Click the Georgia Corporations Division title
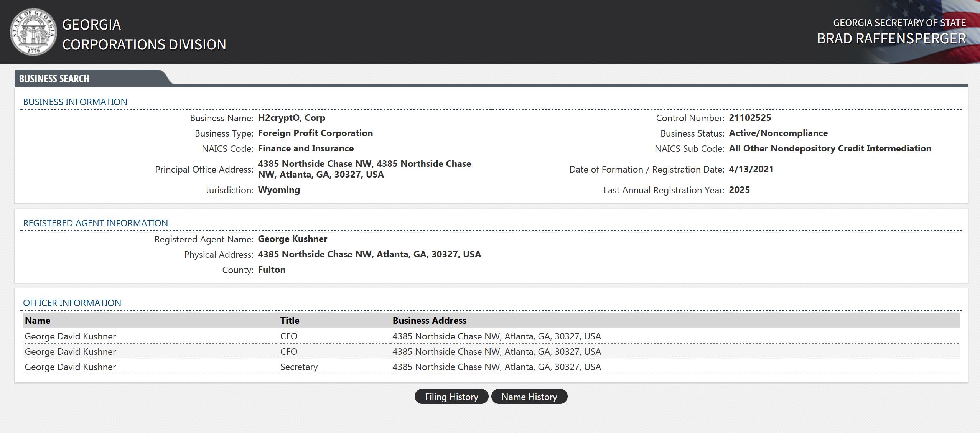Image resolution: width=980 pixels, height=433 pixels. tap(144, 35)
